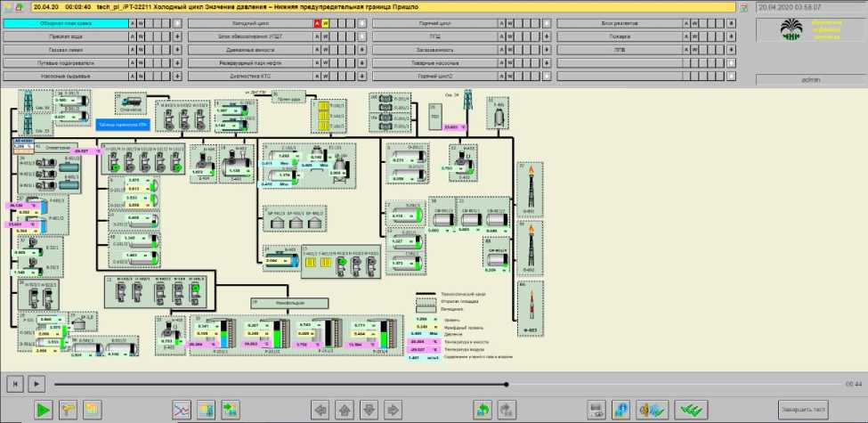
Task: Click the green double checkmark icon
Action: [x=686, y=410]
